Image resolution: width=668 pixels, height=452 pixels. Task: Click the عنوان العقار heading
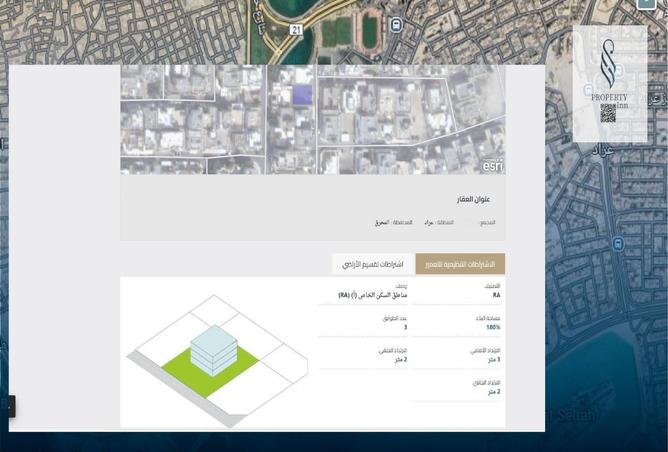point(474,199)
